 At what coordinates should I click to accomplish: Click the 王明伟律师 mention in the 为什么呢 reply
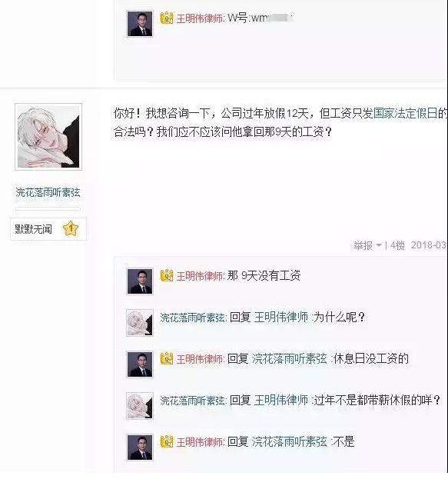(x=281, y=318)
